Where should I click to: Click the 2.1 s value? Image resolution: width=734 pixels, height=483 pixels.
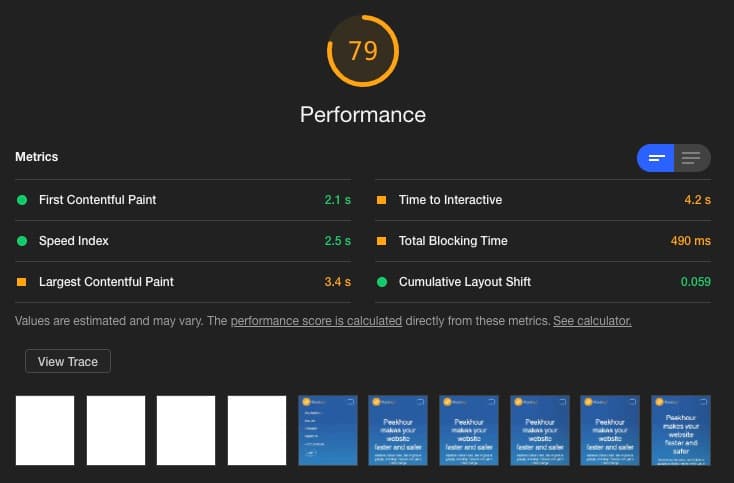tap(338, 200)
